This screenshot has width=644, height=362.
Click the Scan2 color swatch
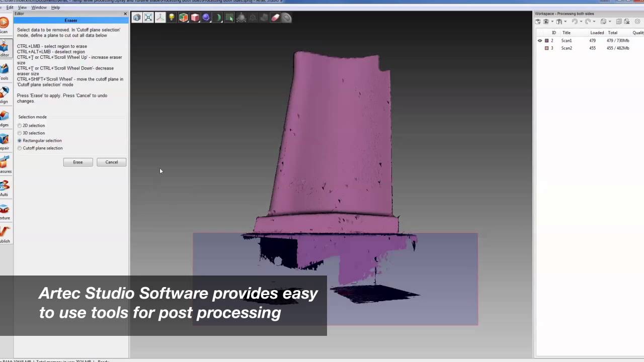tap(547, 48)
